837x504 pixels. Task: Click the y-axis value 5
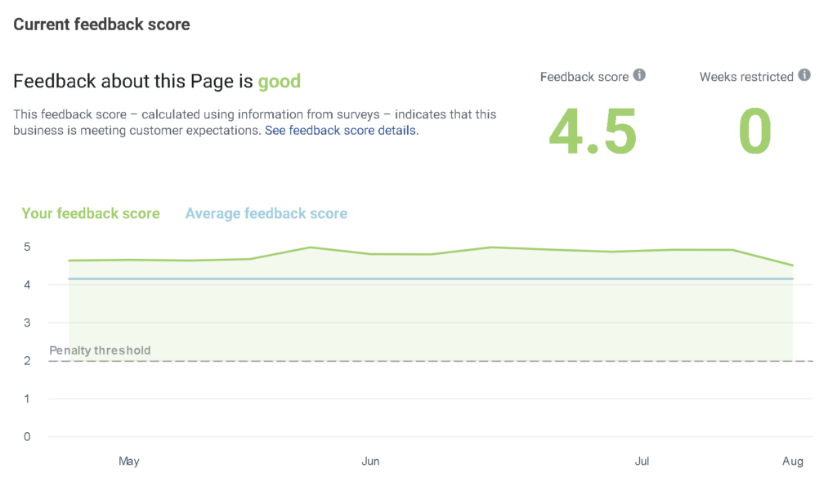click(27, 247)
